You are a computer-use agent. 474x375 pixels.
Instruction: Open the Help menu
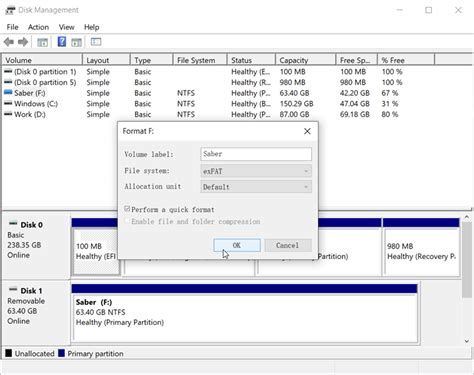[x=92, y=27]
